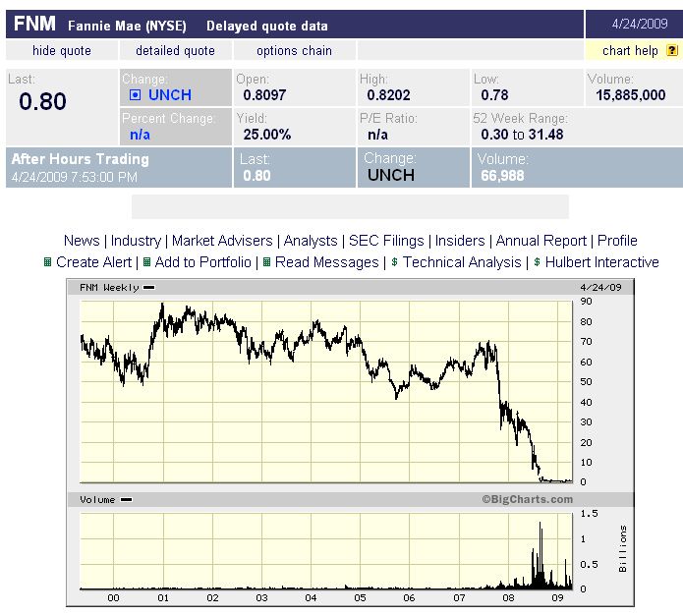Click the FNM Weekly legend line marker
Screen dimensions: 683x616
pos(149,287)
